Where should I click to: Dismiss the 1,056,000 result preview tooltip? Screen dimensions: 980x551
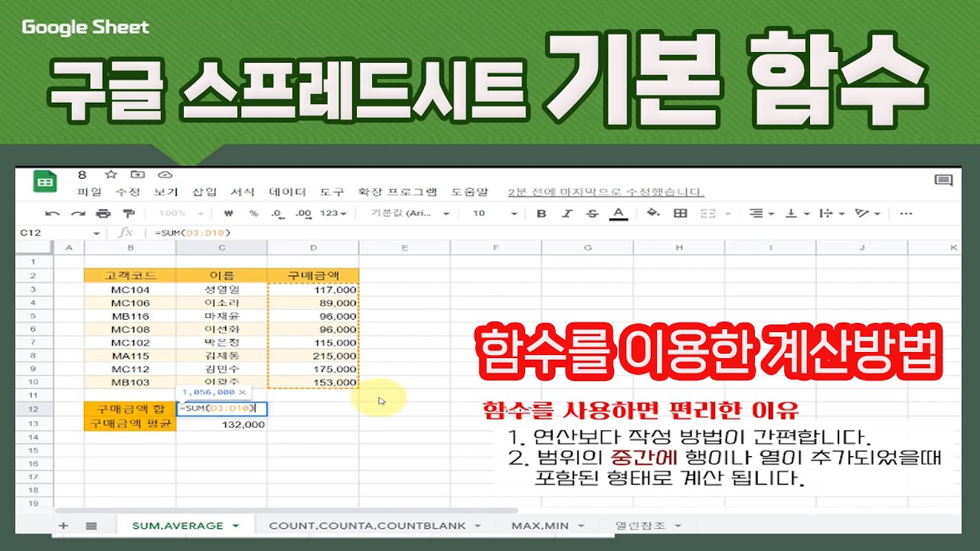point(242,392)
